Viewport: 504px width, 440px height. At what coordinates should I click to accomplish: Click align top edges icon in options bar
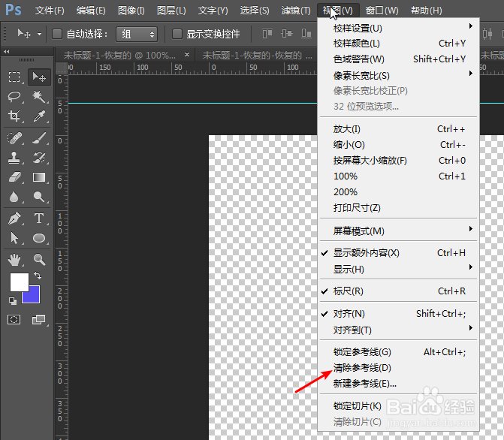[267, 34]
